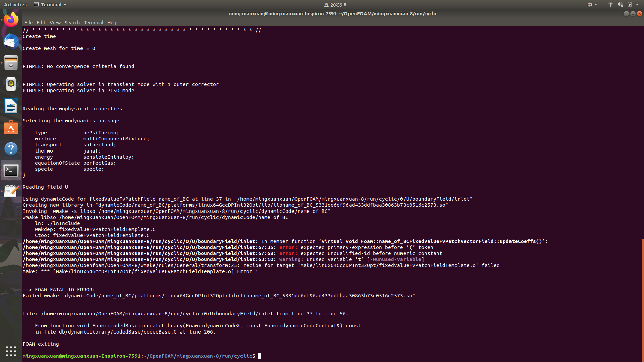This screenshot has width=644, height=362.
Task: Open Firefox from the dock
Action: coord(11,20)
